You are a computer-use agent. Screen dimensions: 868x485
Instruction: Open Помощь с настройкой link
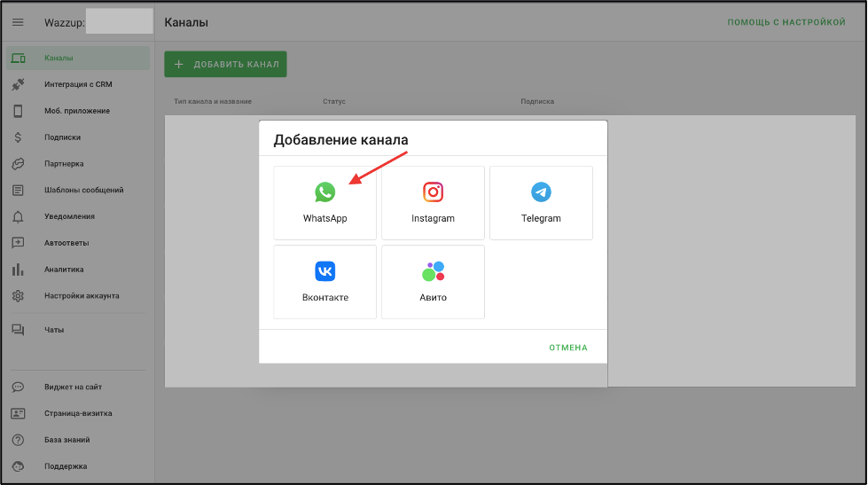tap(786, 22)
